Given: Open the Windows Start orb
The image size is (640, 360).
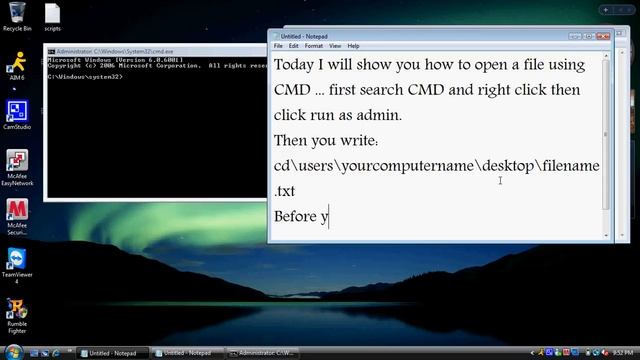Looking at the screenshot, I should 13,352.
